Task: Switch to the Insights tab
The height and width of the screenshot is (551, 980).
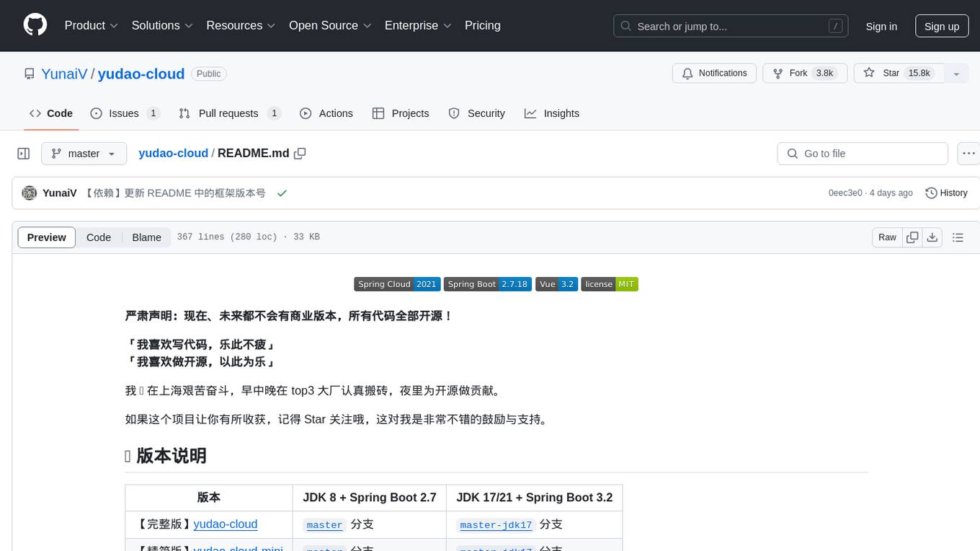Action: pyautogui.click(x=552, y=113)
